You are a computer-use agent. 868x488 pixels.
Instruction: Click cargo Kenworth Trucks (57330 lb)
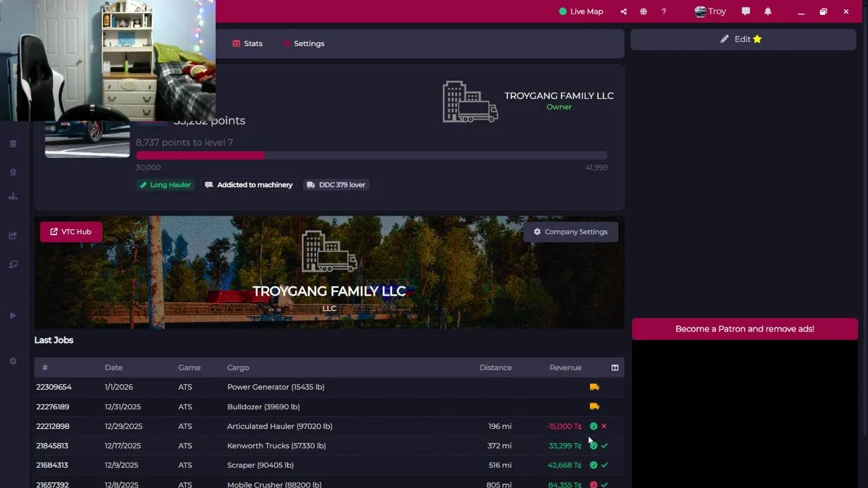(x=276, y=446)
